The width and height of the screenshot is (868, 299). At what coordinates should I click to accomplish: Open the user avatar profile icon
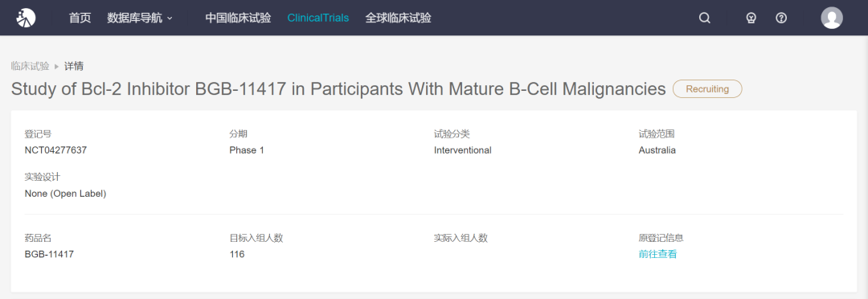(x=832, y=18)
